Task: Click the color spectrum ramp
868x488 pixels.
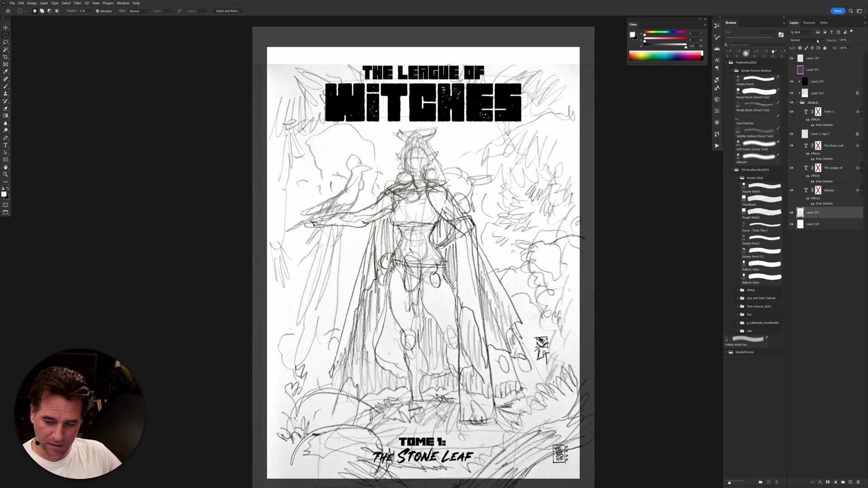Action: pyautogui.click(x=665, y=56)
